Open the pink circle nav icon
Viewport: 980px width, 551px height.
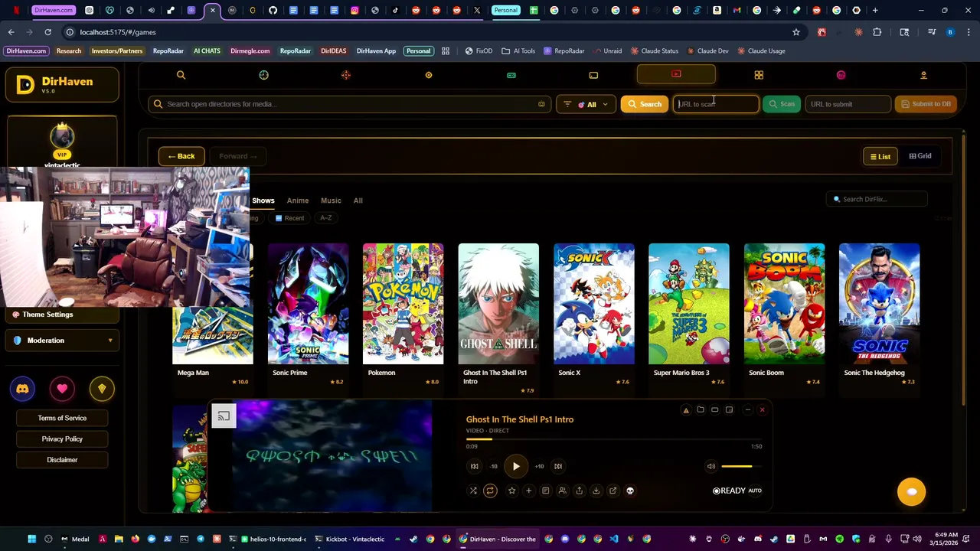click(841, 75)
